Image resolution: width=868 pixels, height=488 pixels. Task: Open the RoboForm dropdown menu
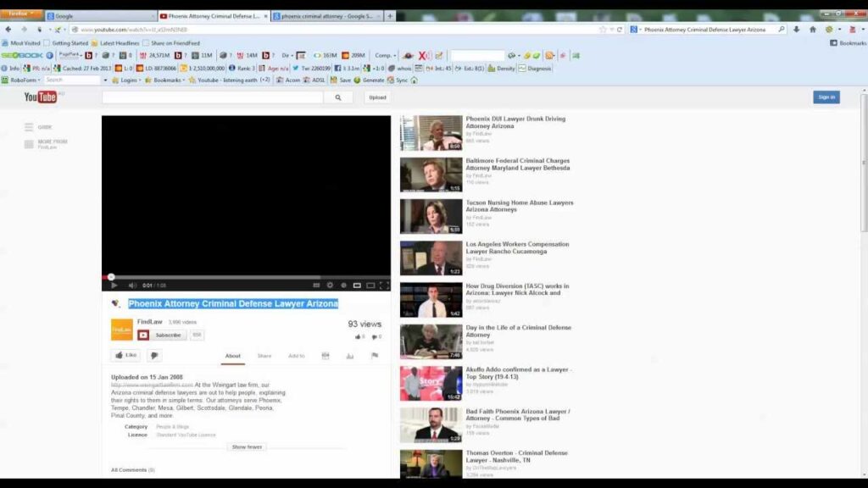pos(21,80)
